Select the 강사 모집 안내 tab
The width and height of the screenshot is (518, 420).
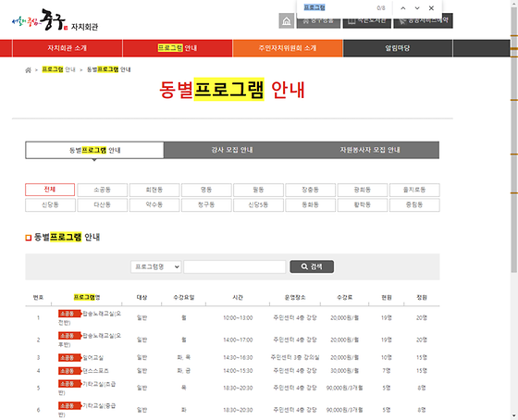point(232,150)
